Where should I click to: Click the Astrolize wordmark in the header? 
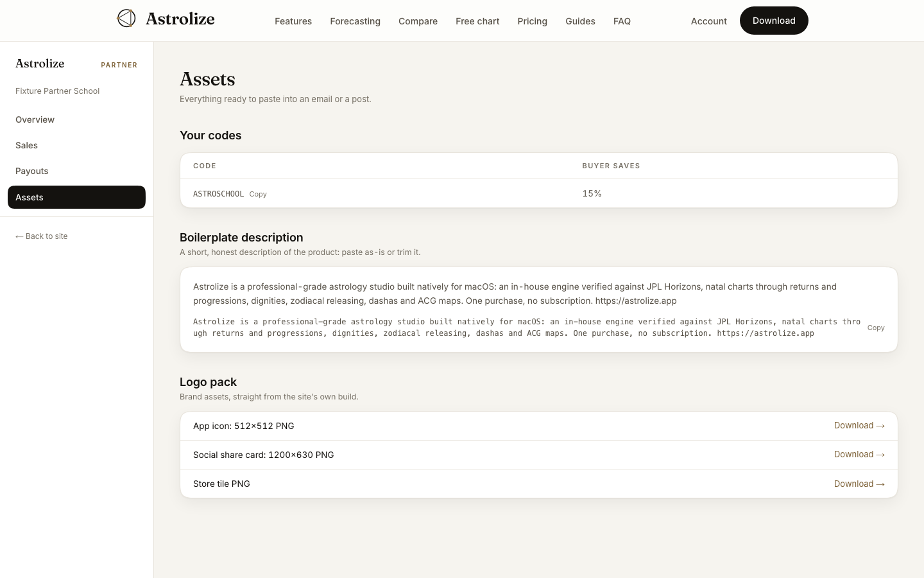click(x=180, y=19)
